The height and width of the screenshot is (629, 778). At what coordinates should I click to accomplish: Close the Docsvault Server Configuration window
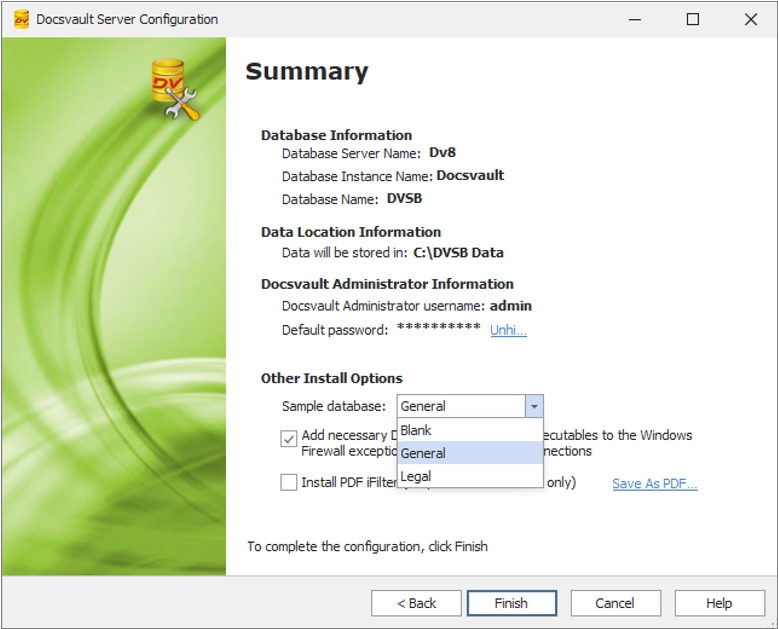[x=751, y=19]
